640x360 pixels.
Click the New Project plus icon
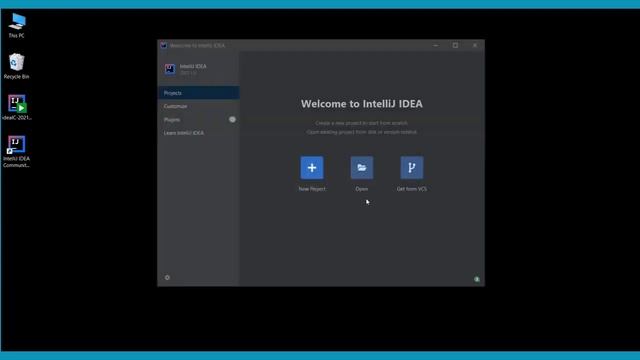pyautogui.click(x=312, y=167)
